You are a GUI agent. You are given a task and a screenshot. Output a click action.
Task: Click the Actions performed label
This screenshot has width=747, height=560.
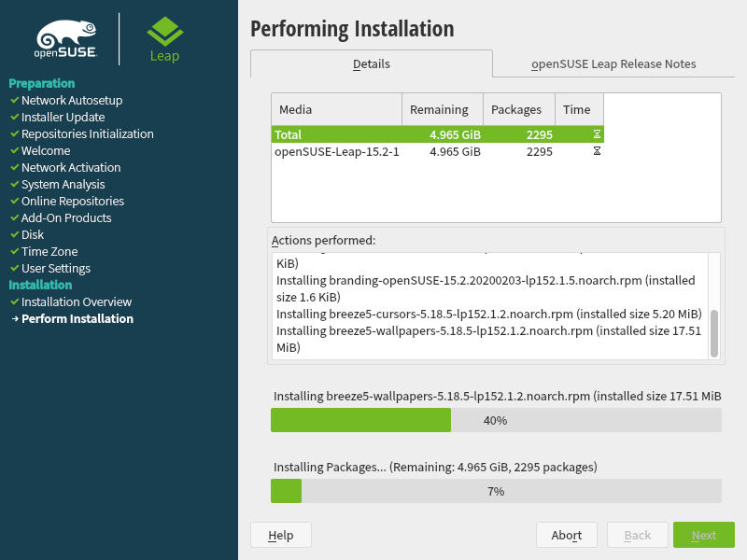[x=323, y=240]
